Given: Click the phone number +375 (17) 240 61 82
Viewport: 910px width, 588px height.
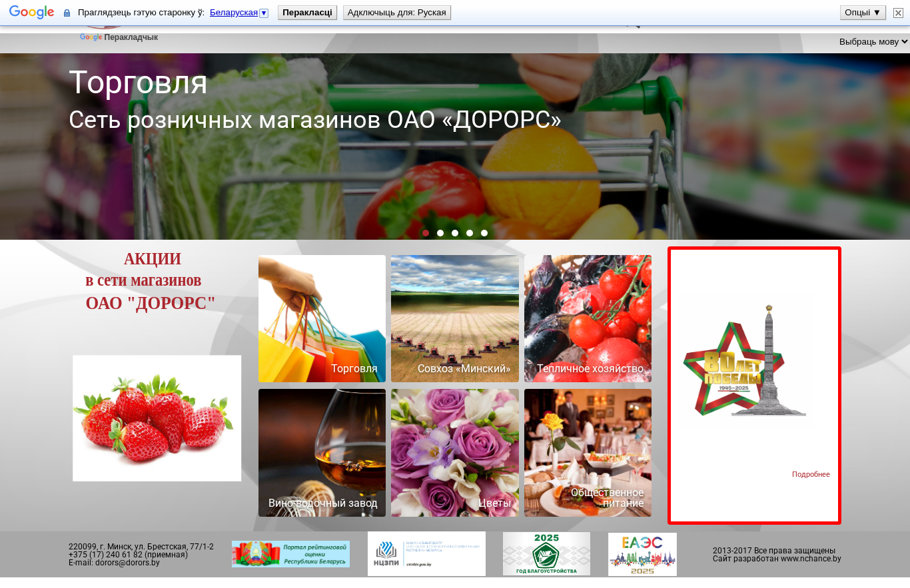Looking at the screenshot, I should [128, 555].
